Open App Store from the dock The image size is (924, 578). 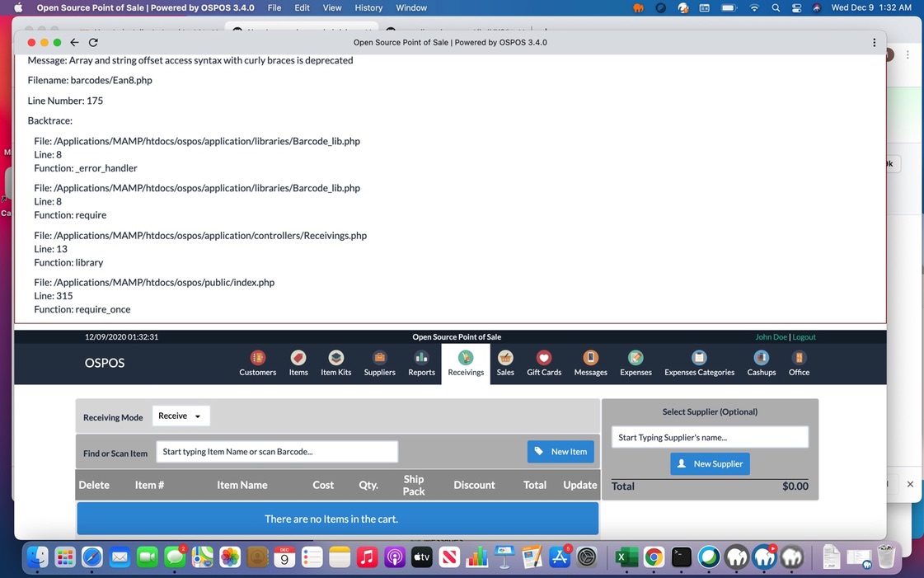[x=559, y=557]
